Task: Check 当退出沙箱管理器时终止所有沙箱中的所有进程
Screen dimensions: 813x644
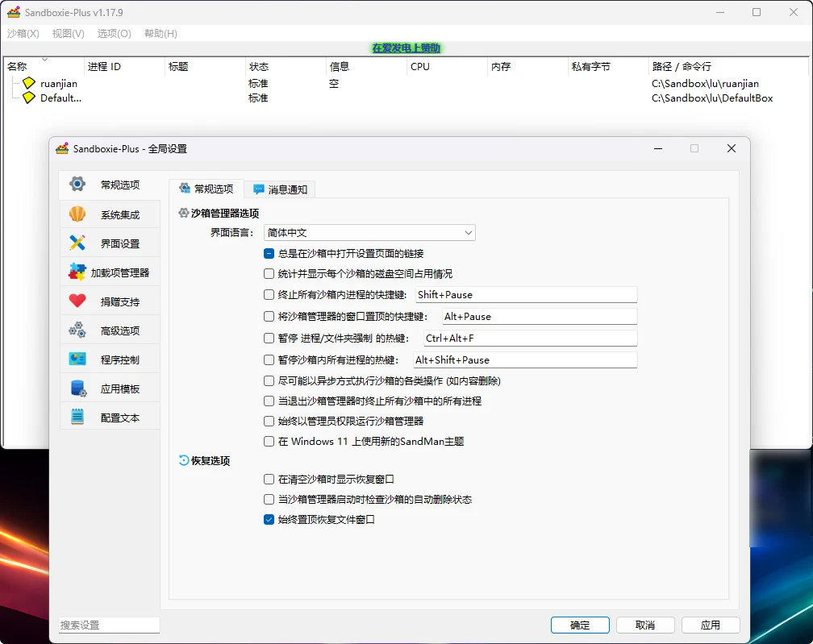Action: (x=269, y=401)
